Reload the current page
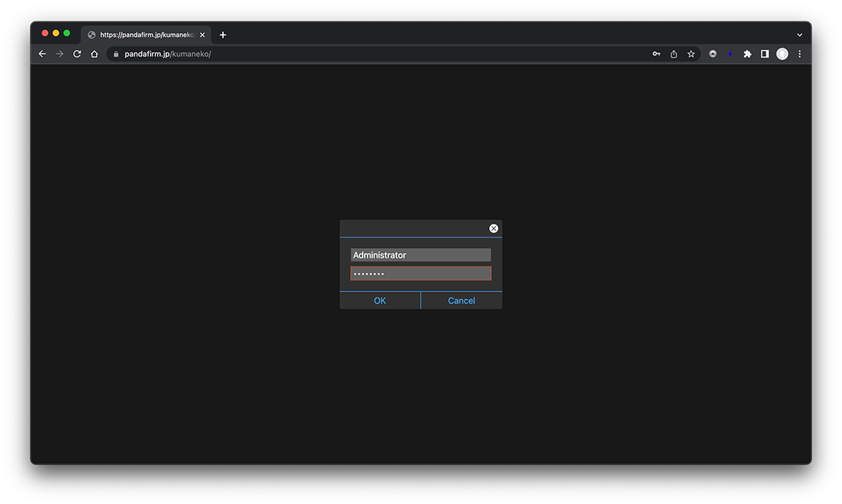The width and height of the screenshot is (842, 504). pos(77,54)
